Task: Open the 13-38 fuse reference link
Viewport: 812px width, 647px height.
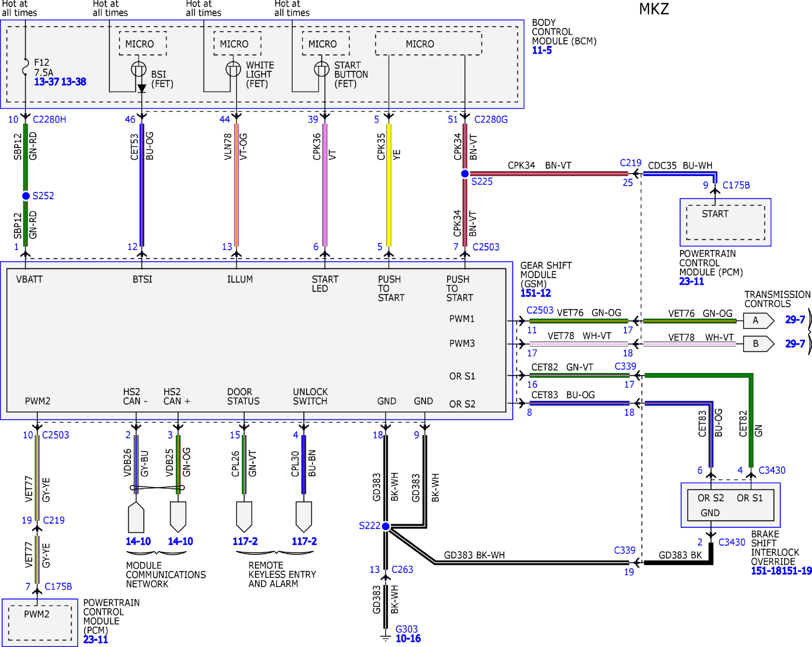Action: pyautogui.click(x=74, y=82)
